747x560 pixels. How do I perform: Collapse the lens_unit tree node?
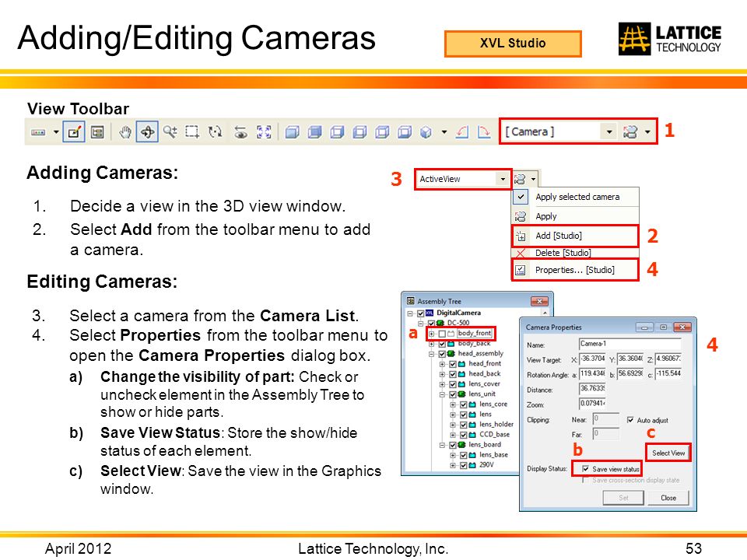pos(442,394)
